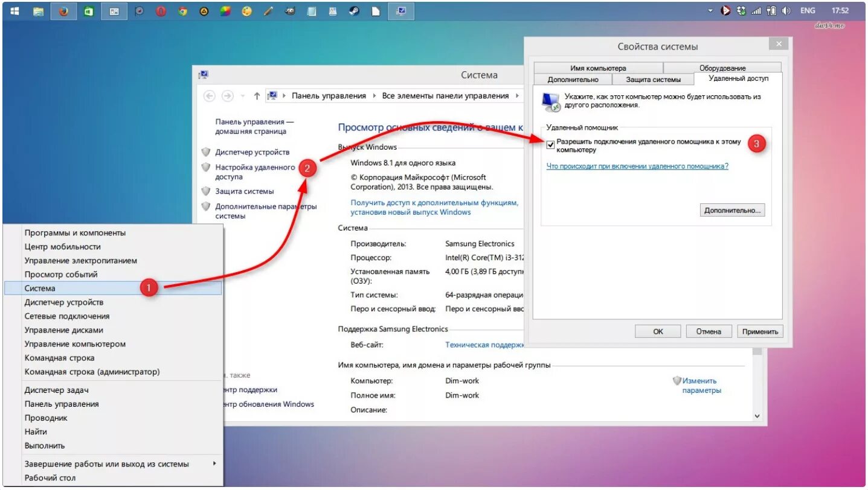This screenshot has width=868, height=490.
Task: Open the Windows Start button
Action: point(14,11)
